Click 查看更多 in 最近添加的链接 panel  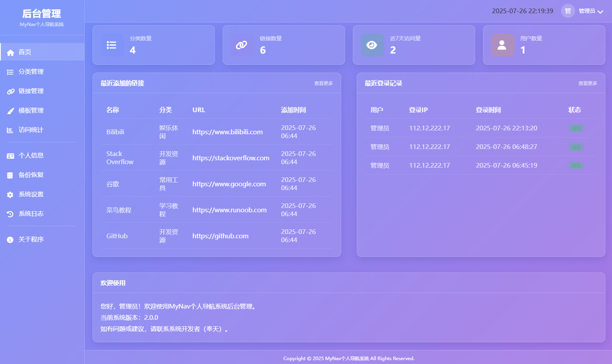(323, 83)
